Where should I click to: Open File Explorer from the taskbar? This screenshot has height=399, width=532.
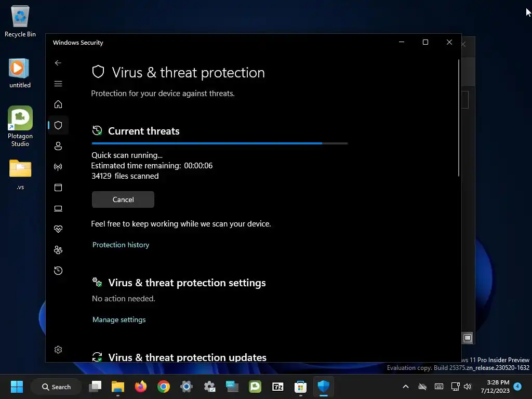[x=118, y=387]
